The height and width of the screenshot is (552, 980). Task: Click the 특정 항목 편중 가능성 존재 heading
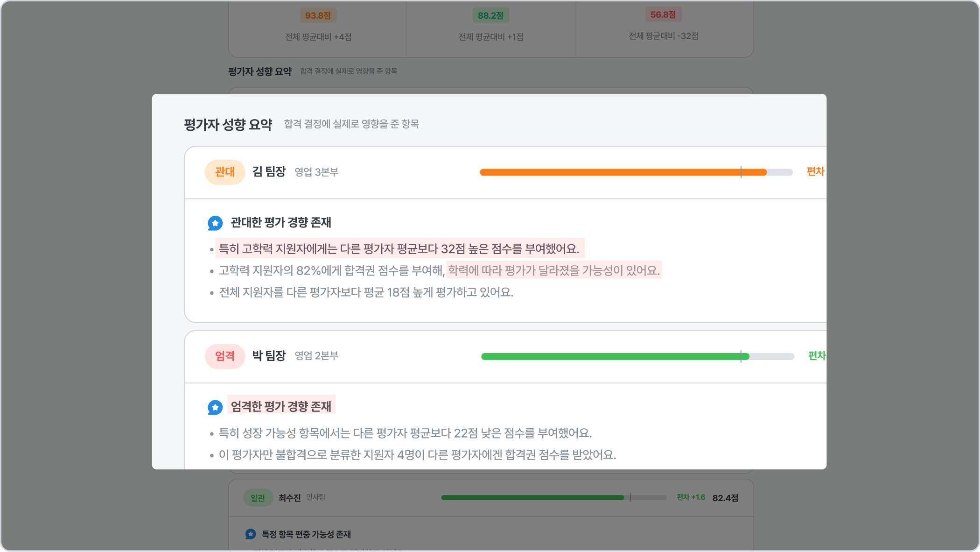[x=306, y=534]
